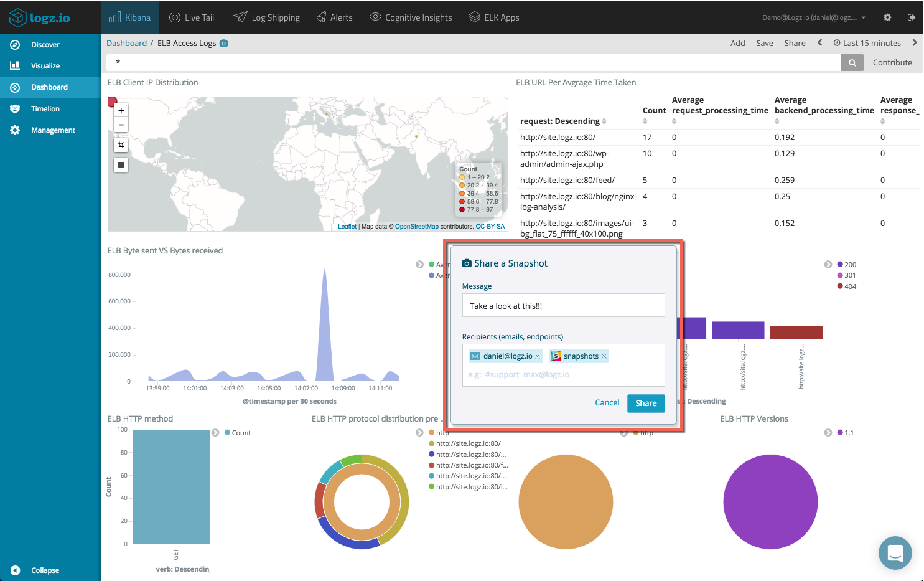Click the camera snapshot icon near the dashboard title

(x=224, y=43)
